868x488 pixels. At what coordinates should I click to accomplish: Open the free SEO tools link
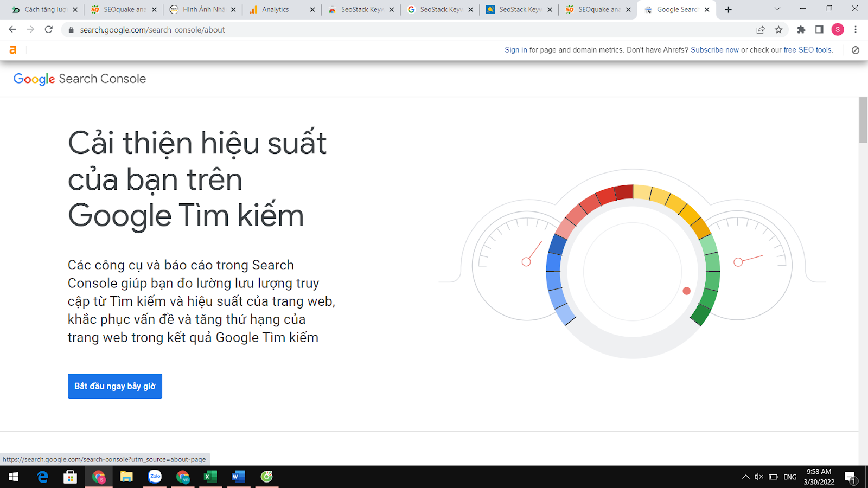(807, 50)
